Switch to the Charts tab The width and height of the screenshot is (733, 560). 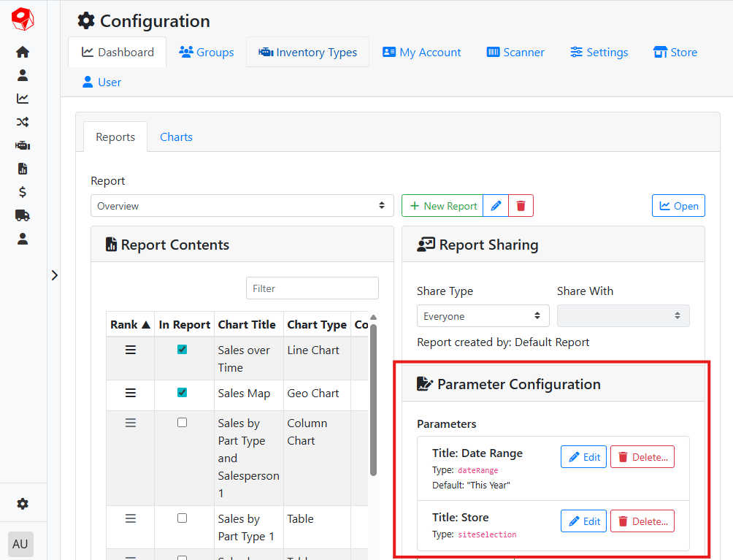click(176, 137)
